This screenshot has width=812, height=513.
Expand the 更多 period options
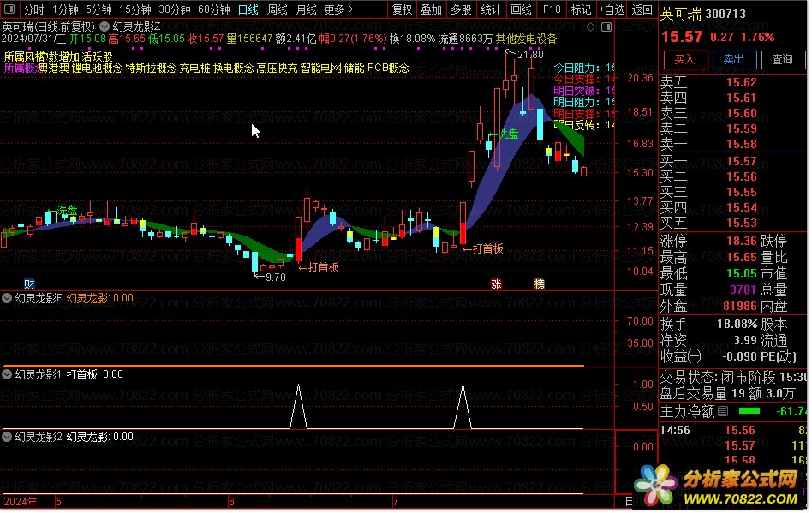click(338, 9)
